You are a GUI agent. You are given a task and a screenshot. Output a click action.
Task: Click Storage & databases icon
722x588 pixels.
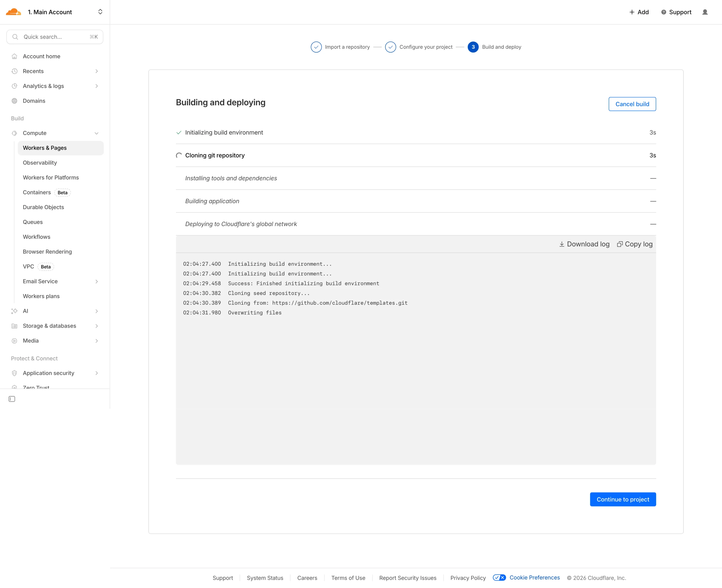point(14,326)
